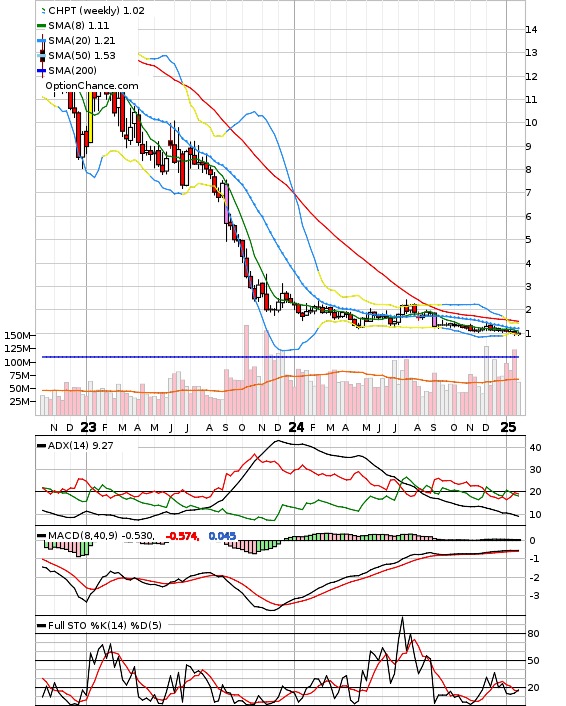The image size is (566, 706).
Task: Click the blue 0.045 MACD histogram value
Action: (x=222, y=536)
